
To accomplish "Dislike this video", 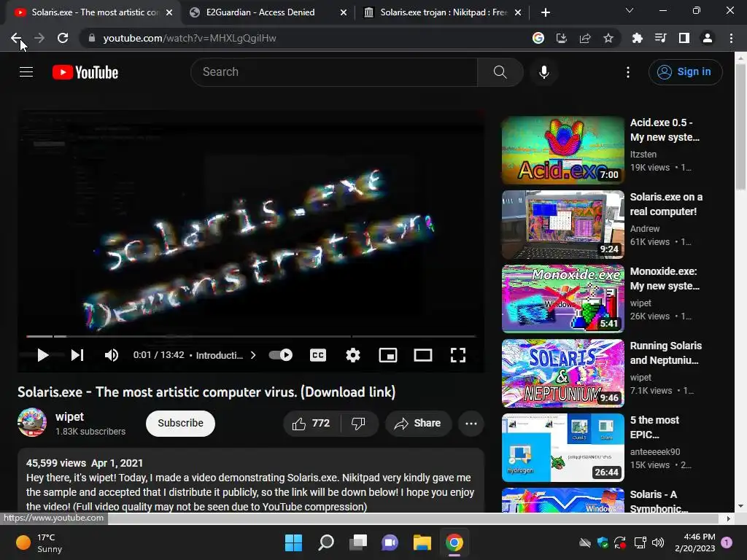I will click(x=358, y=424).
